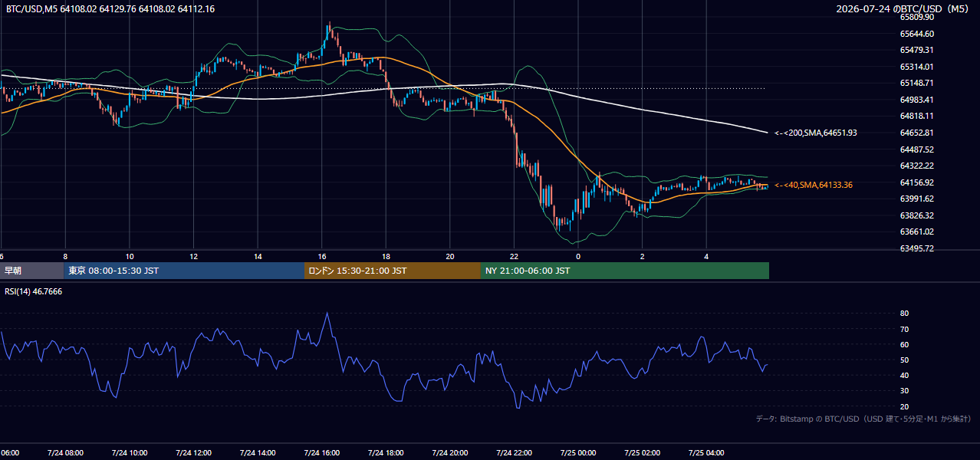Click the 7/24 08:00 time label
The image size is (980, 460).
click(65, 452)
